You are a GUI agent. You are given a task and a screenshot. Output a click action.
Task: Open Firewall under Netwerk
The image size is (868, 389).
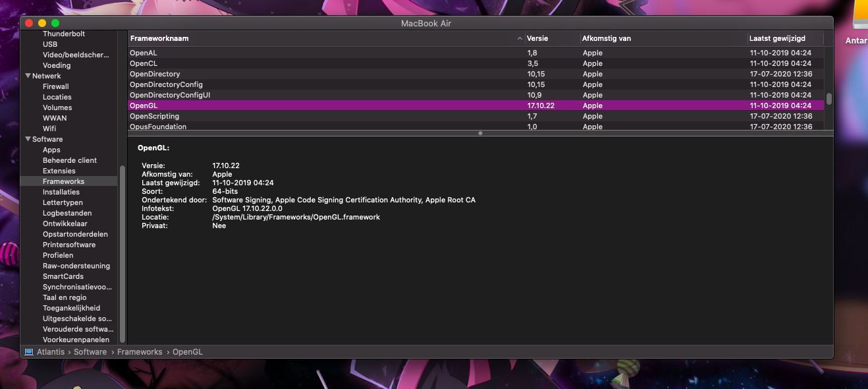(56, 86)
